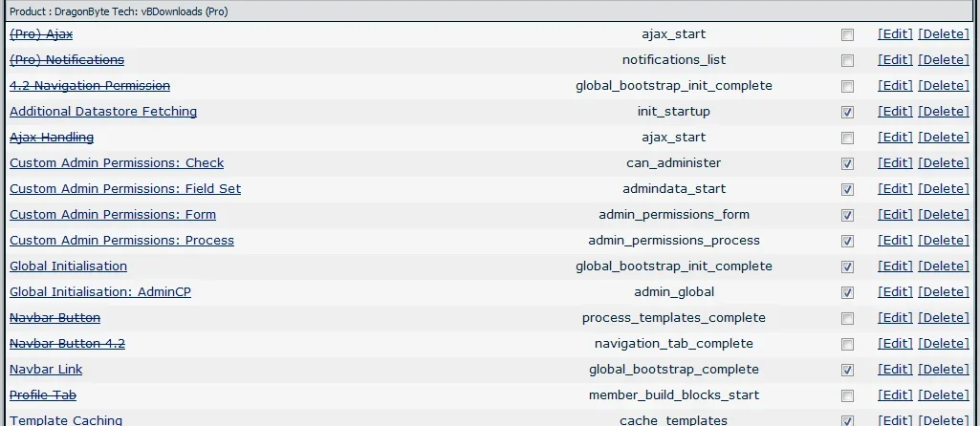This screenshot has width=980, height=426.
Task: Edit the Navbar Link plugin
Action: (x=895, y=369)
